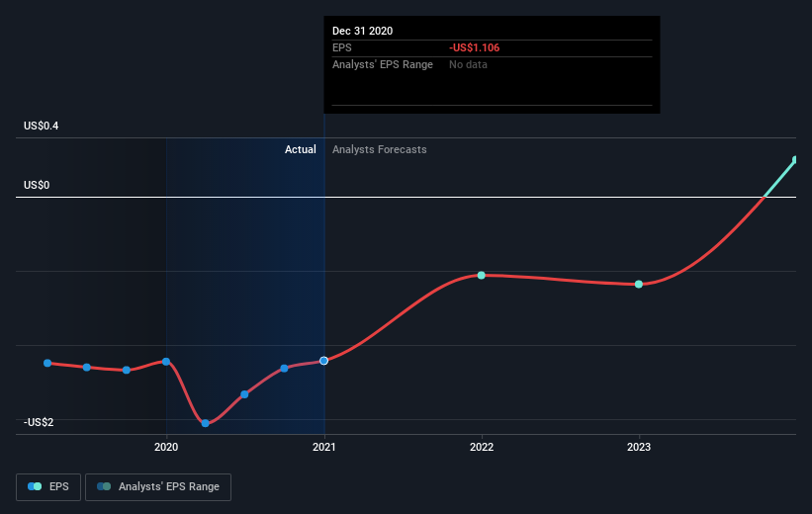Click the Actual section label
This screenshot has width=812, height=514.
(301, 149)
